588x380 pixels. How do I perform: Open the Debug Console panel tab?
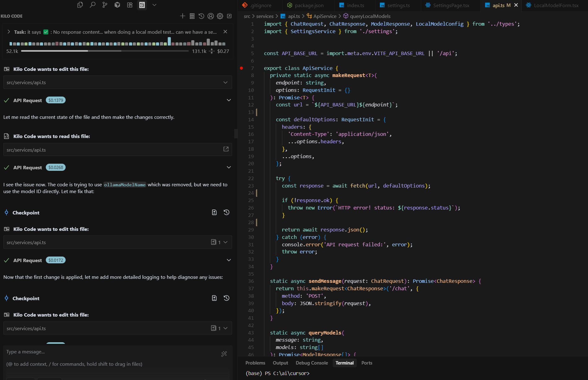coord(312,363)
